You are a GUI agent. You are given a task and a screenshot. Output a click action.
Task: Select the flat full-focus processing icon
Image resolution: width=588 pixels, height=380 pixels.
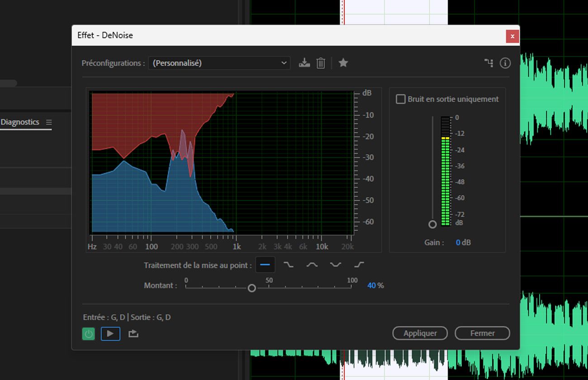click(x=265, y=265)
